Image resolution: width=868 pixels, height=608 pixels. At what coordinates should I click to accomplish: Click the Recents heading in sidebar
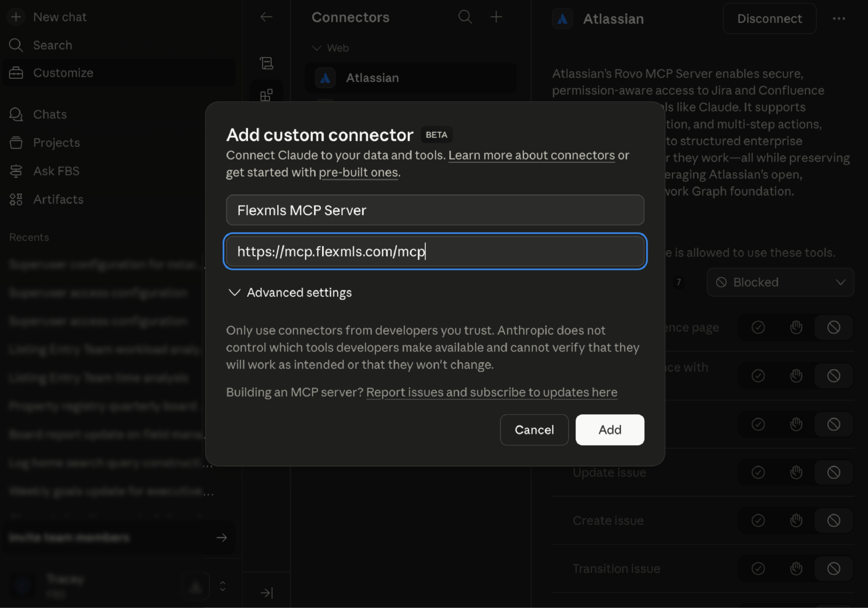pyautogui.click(x=29, y=237)
